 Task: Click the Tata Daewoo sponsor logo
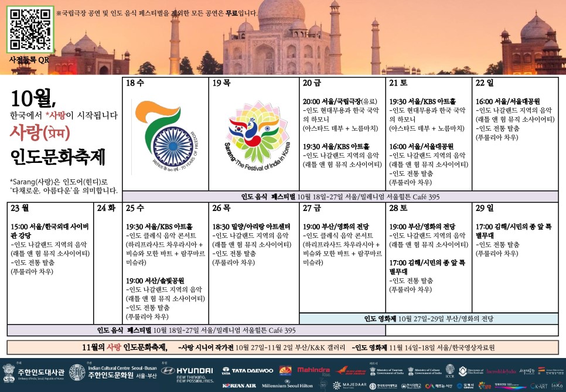(248, 371)
